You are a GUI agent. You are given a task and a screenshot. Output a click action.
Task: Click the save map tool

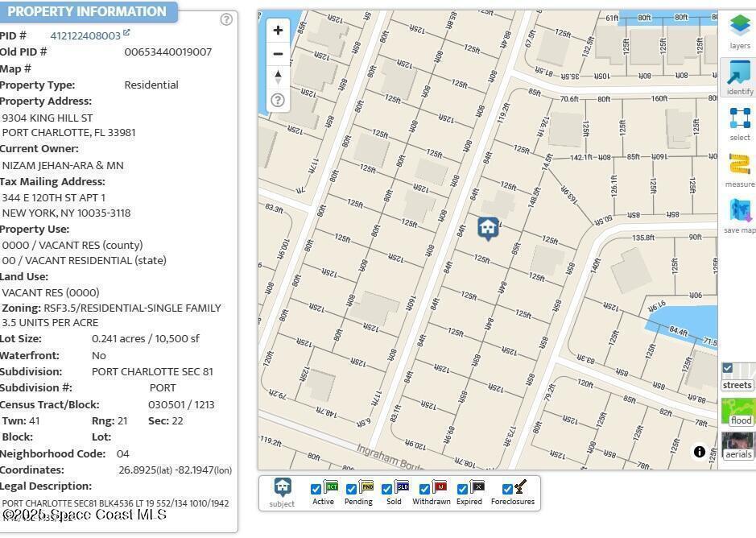click(739, 216)
